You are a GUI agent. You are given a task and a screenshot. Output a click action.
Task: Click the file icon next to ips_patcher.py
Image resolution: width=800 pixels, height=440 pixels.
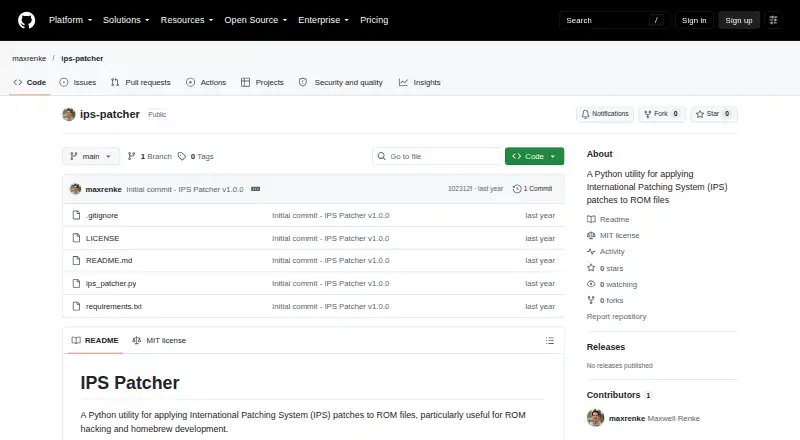76,283
